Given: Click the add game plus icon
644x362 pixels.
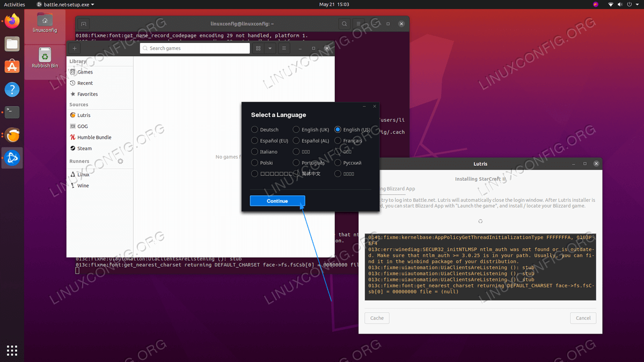Looking at the screenshot, I should (x=75, y=48).
